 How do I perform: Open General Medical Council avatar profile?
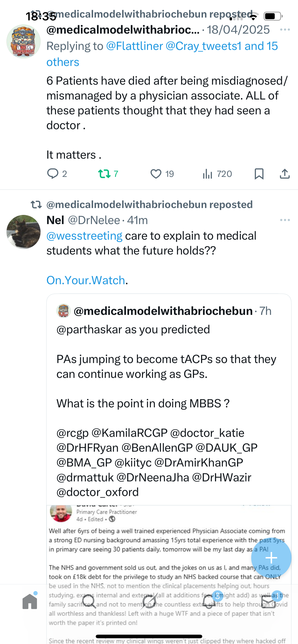pyautogui.click(x=24, y=41)
